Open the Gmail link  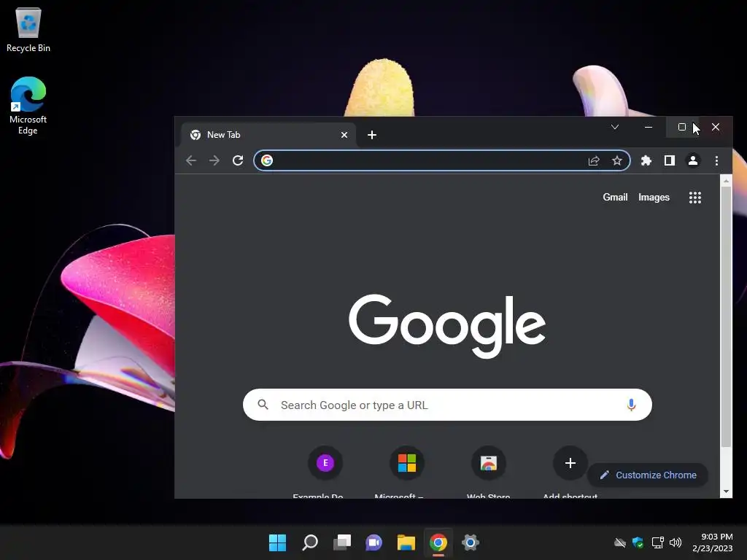[x=615, y=197]
